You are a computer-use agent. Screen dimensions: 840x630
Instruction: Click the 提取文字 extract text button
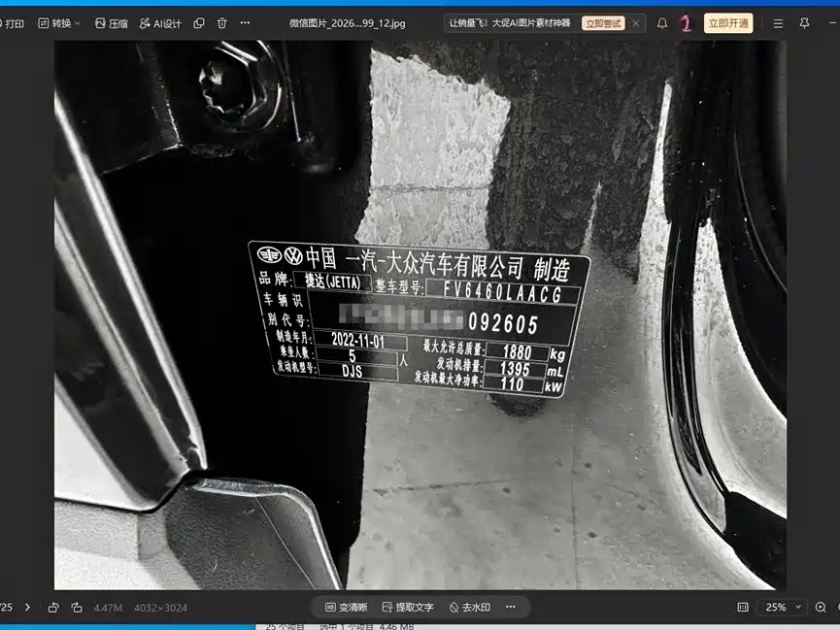408,607
